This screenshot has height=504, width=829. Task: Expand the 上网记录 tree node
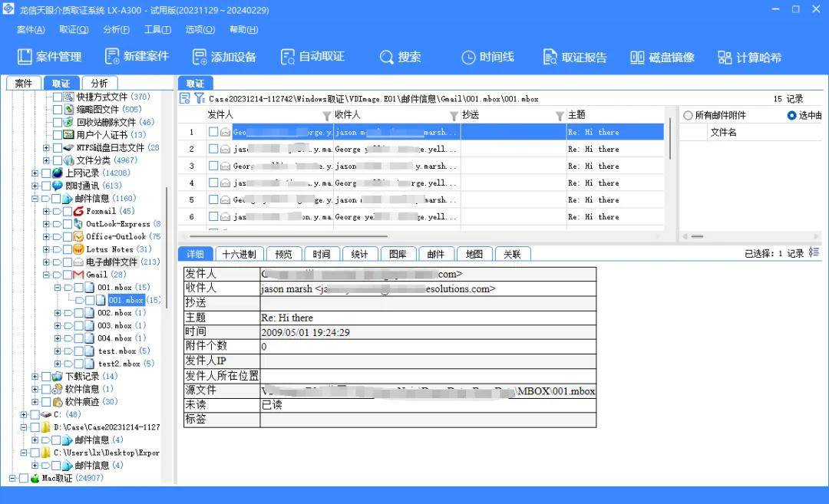pos(35,173)
